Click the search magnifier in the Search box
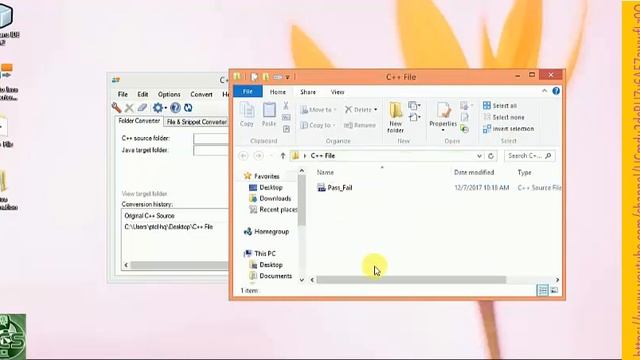 pos(548,156)
